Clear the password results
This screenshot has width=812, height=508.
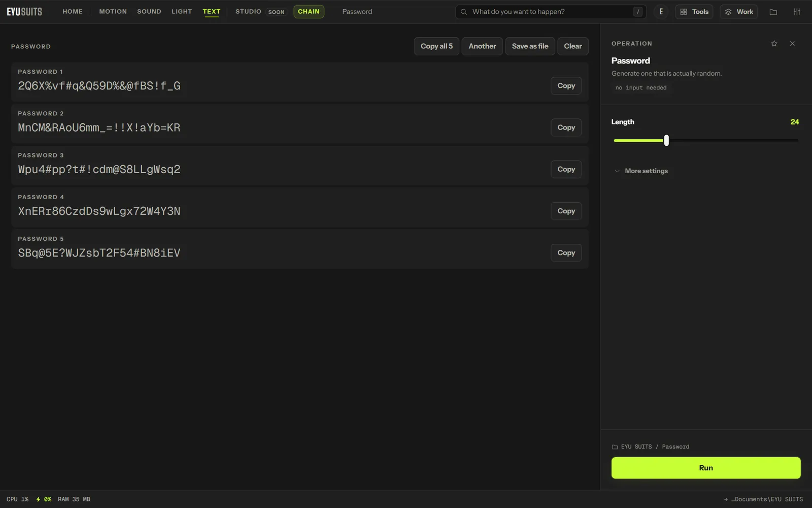[x=573, y=46]
